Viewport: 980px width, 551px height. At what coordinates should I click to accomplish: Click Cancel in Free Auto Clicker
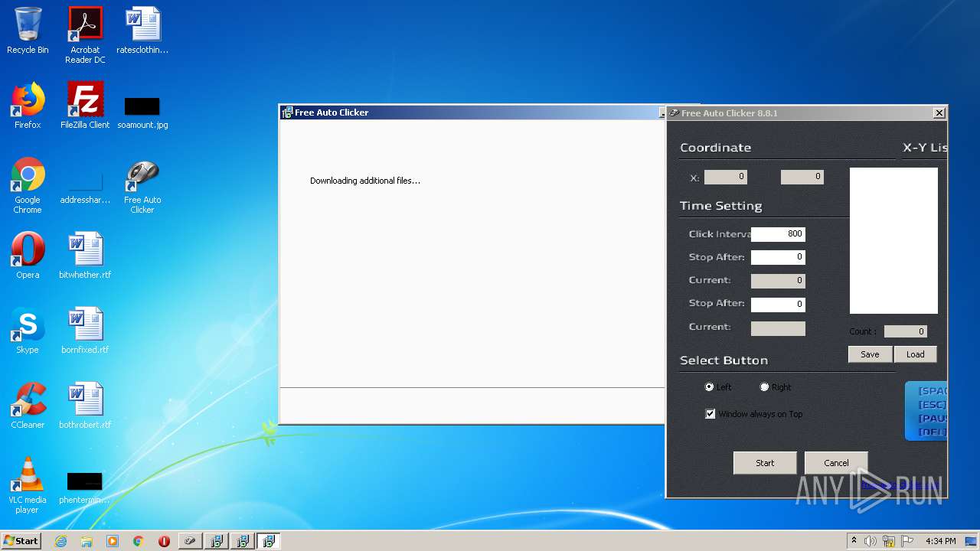(836, 463)
